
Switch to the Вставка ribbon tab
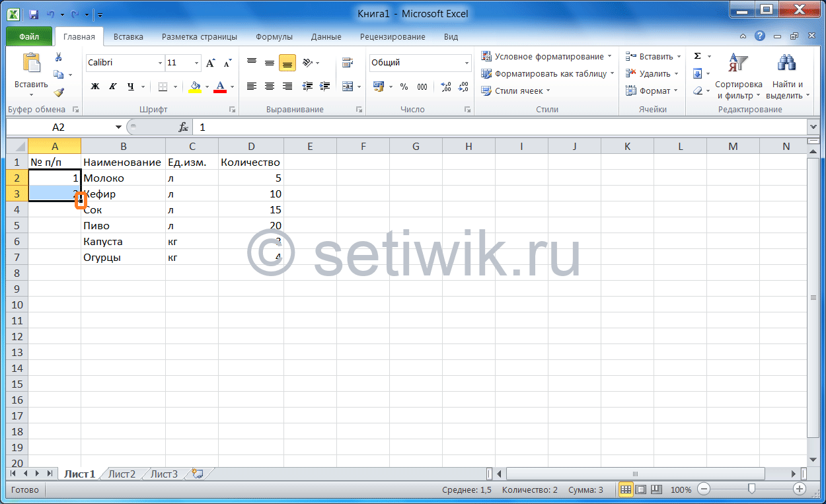pyautogui.click(x=129, y=37)
